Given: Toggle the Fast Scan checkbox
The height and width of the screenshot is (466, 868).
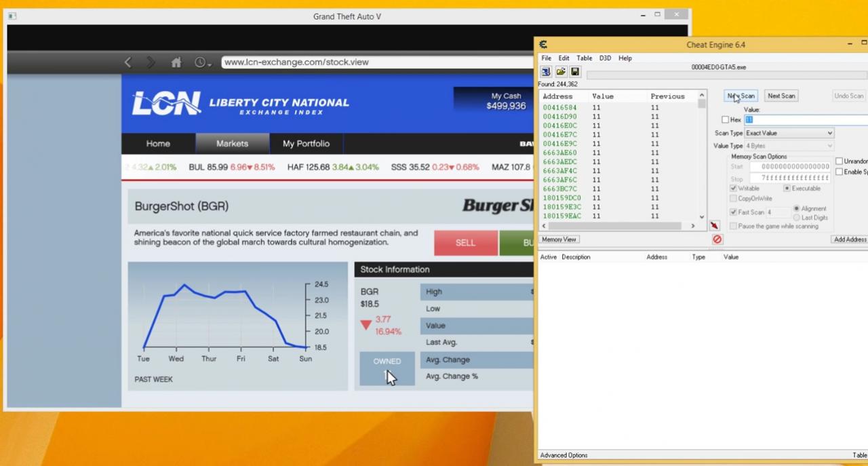Looking at the screenshot, I should click(734, 212).
